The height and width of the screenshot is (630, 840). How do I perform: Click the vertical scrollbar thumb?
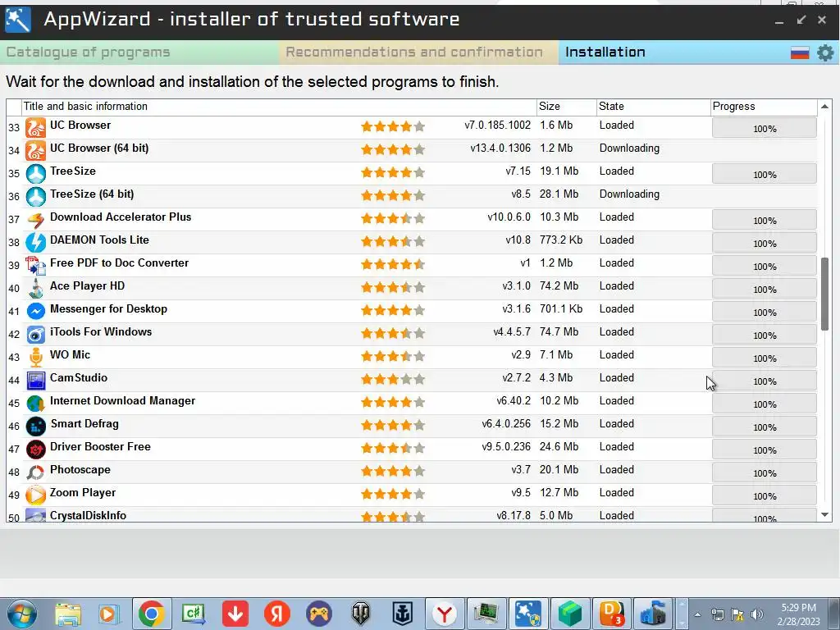click(x=825, y=294)
